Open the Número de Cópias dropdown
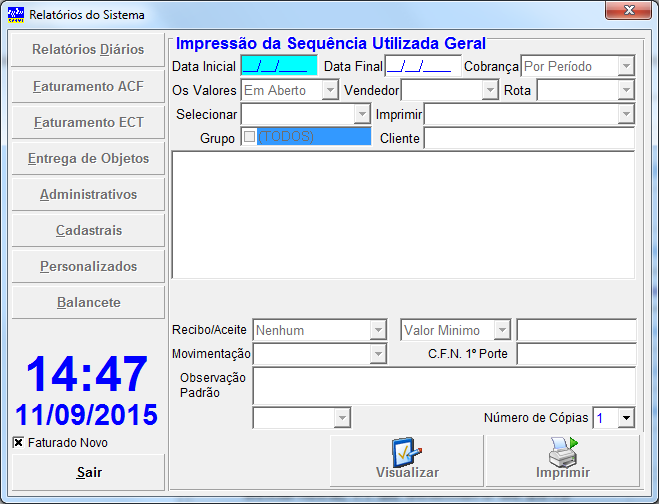 coord(626,418)
